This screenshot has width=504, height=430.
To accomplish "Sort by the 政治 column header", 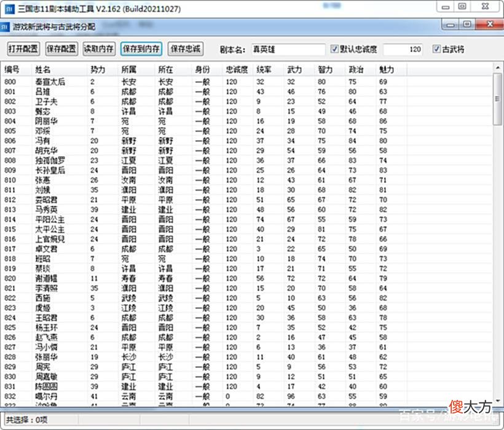I will 361,69.
